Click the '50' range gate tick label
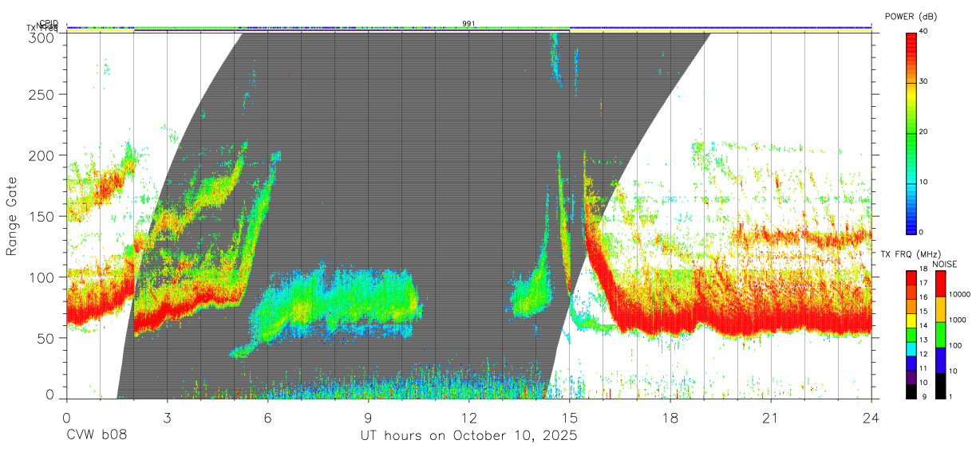Viewport: 980px width, 452px height. point(46,337)
